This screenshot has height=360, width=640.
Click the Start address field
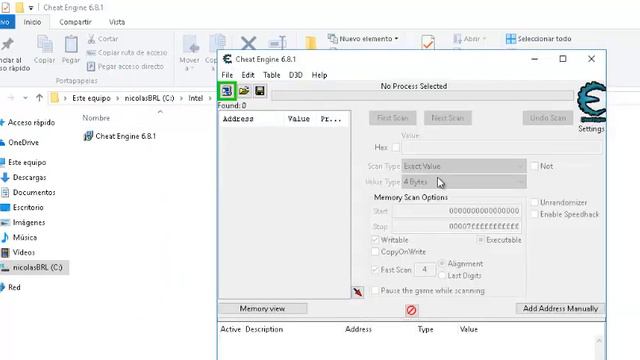coord(456,211)
